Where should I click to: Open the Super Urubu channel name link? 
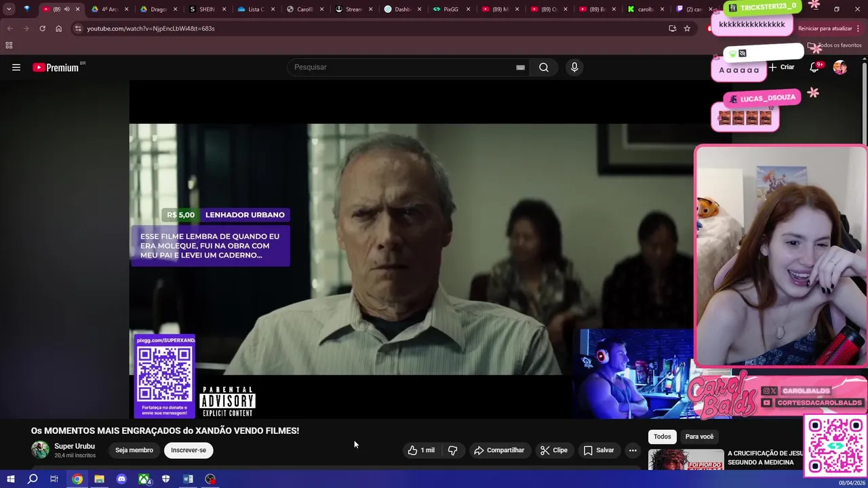[75, 446]
